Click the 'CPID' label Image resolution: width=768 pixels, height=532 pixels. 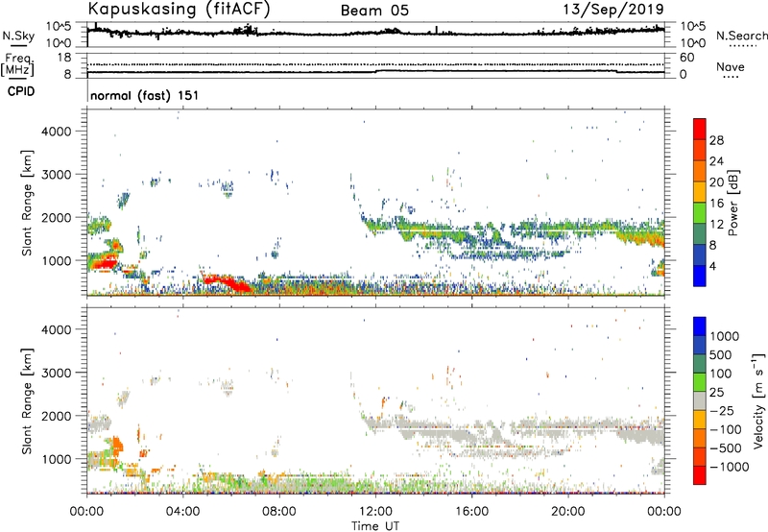21,91
